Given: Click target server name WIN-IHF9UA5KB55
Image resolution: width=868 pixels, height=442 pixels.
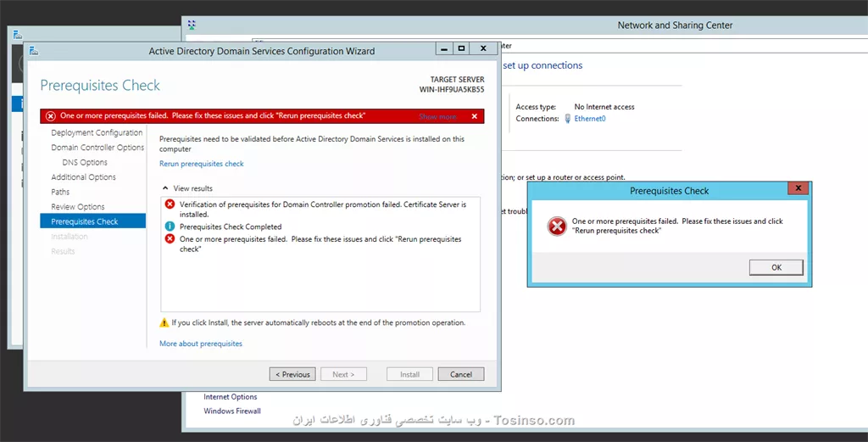Looking at the screenshot, I should [452, 89].
